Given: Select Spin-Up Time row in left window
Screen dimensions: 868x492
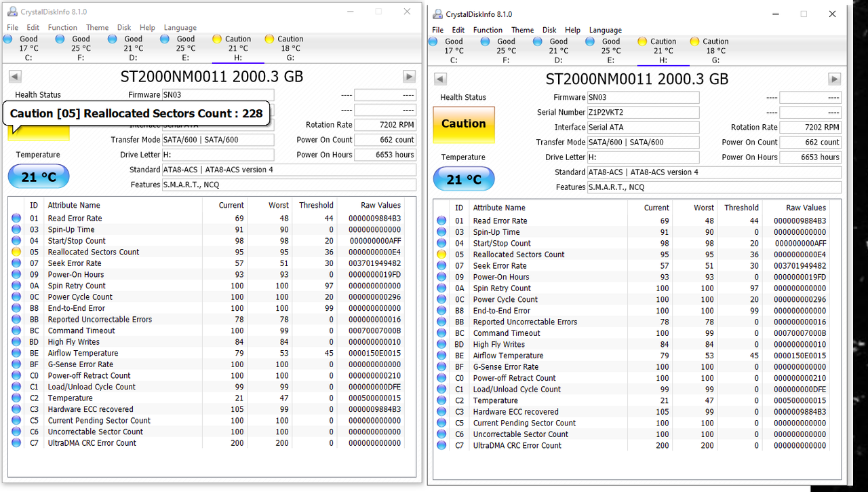Looking at the screenshot, I should point(206,229).
